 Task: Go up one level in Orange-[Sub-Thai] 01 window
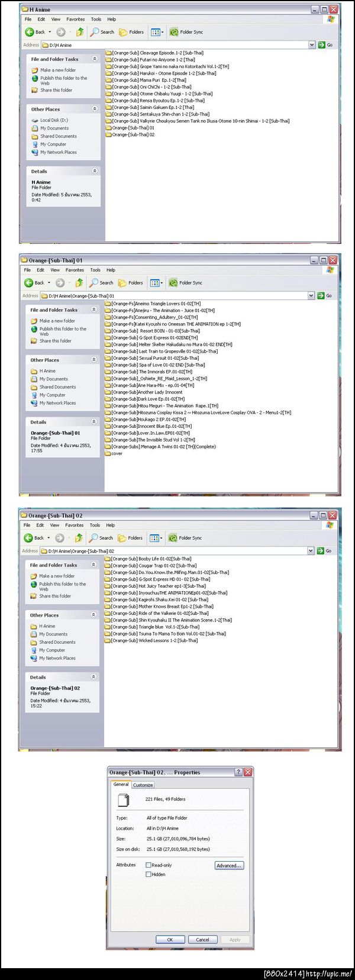[79, 283]
